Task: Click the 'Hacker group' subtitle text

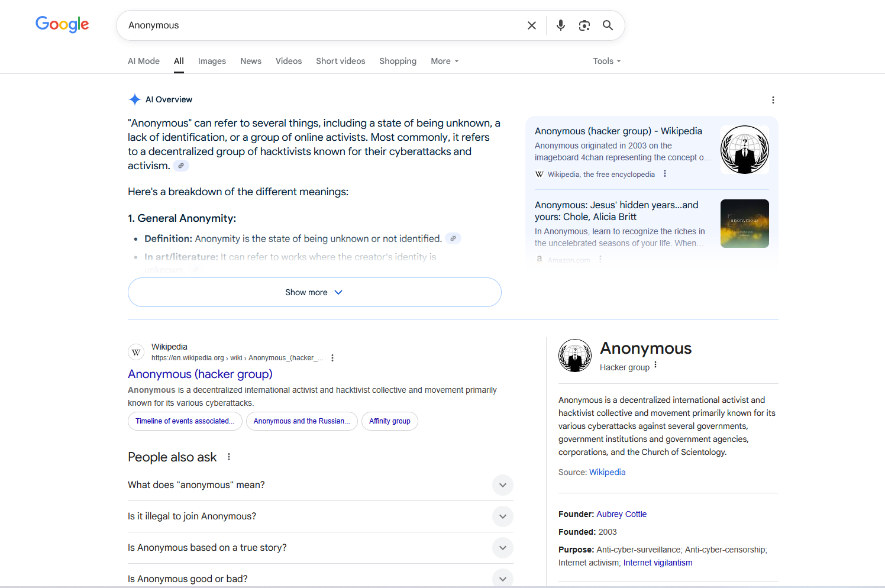Action: click(x=625, y=367)
